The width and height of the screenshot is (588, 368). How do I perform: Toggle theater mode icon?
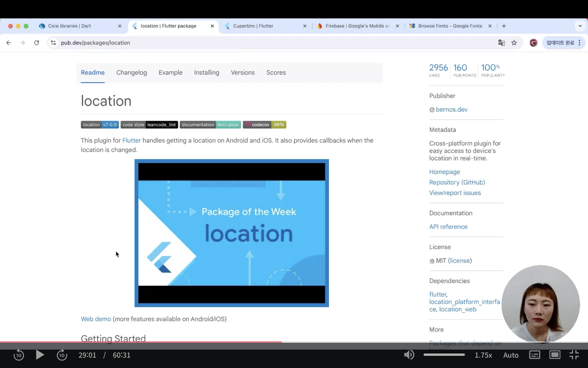coord(555,355)
